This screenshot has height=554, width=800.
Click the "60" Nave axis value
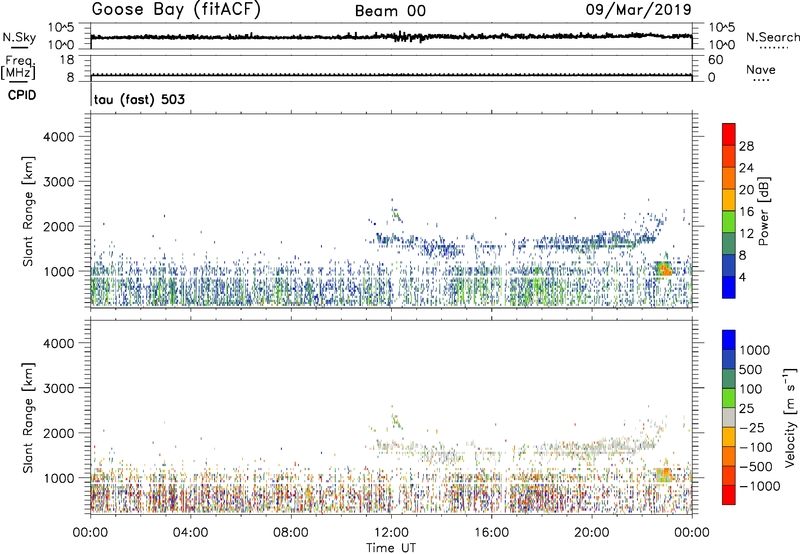tap(715, 60)
